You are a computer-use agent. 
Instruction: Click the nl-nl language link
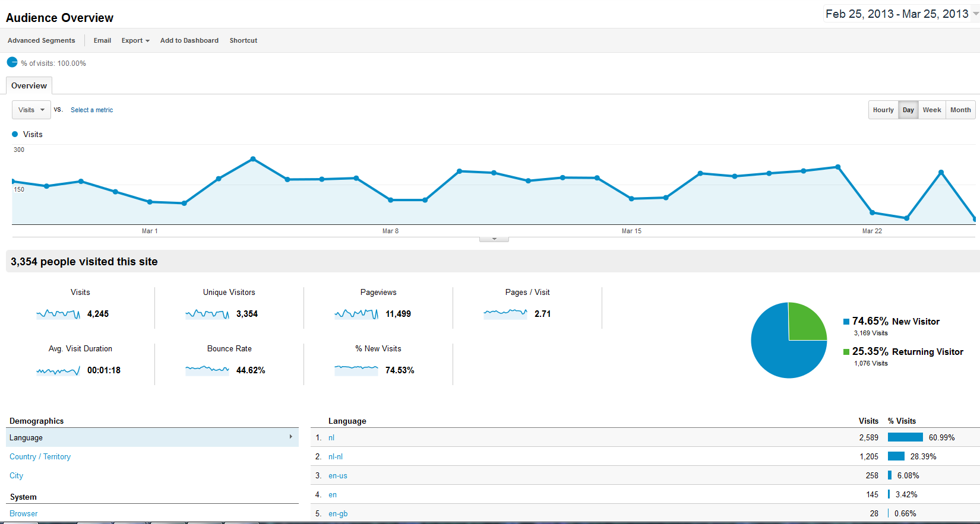point(336,456)
